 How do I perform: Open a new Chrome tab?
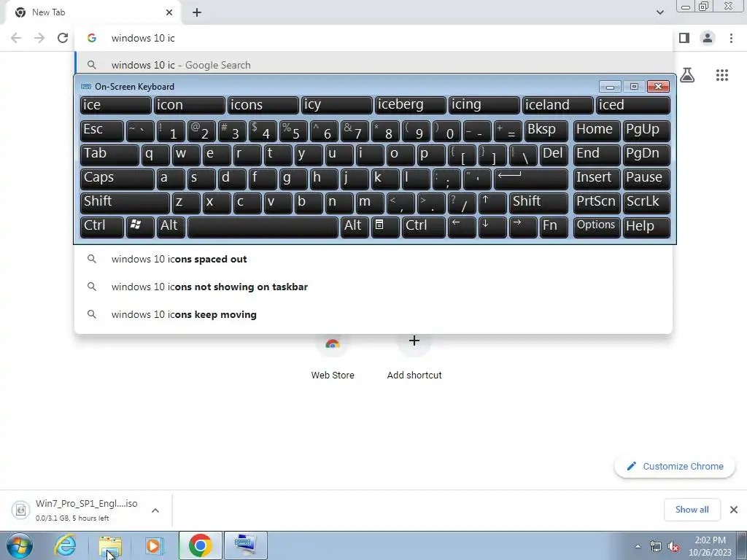click(x=197, y=12)
